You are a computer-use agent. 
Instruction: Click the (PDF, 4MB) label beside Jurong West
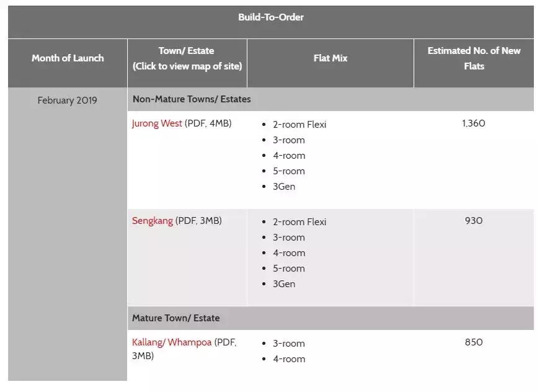coord(208,123)
